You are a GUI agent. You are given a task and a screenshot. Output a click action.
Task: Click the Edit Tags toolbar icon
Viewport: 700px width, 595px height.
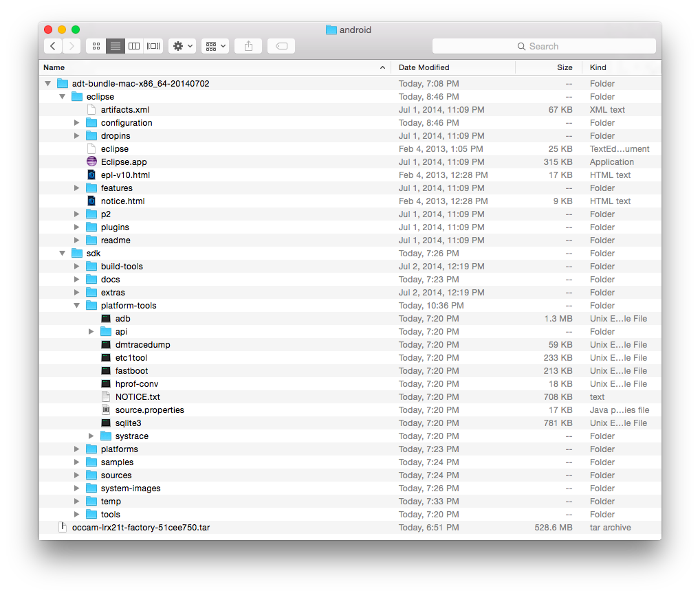click(281, 45)
